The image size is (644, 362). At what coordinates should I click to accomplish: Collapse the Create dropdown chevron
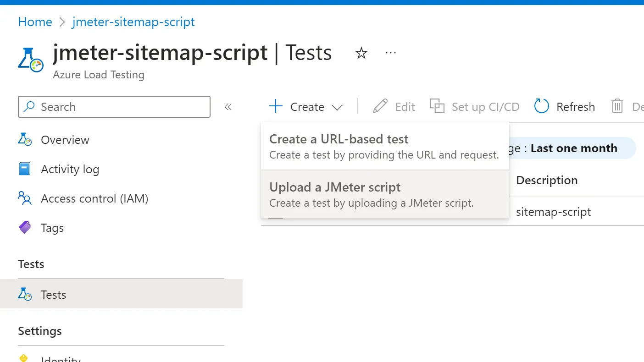pyautogui.click(x=337, y=107)
